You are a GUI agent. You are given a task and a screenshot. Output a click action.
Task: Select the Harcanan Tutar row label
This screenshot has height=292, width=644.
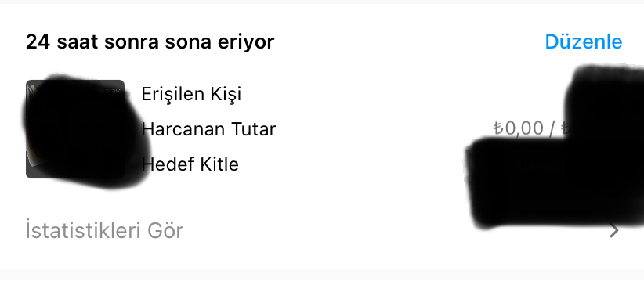tap(208, 129)
